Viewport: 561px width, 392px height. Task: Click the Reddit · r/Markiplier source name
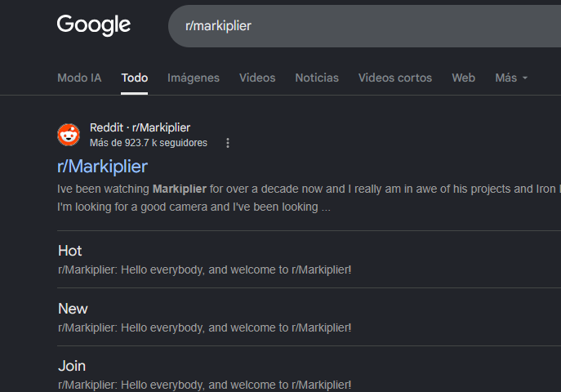[x=140, y=127]
